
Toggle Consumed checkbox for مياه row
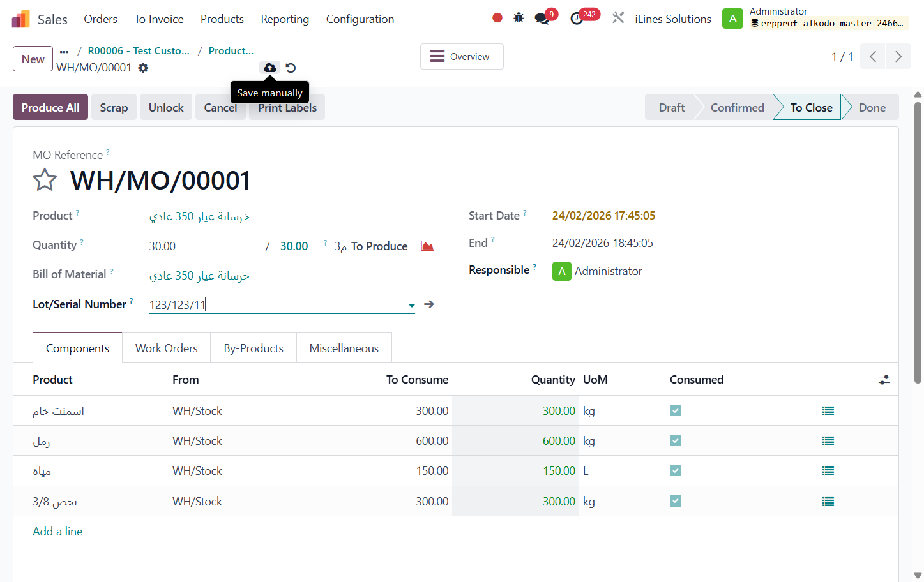tap(675, 470)
